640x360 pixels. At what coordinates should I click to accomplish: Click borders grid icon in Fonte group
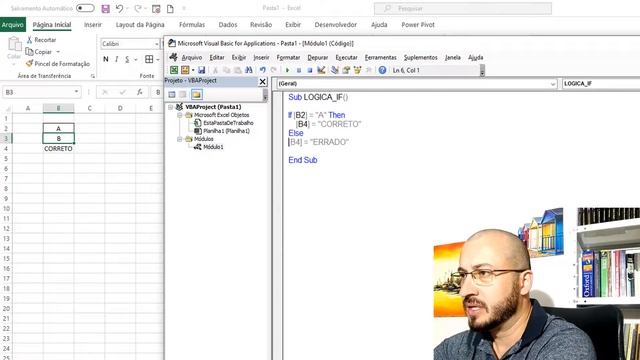click(x=149, y=59)
